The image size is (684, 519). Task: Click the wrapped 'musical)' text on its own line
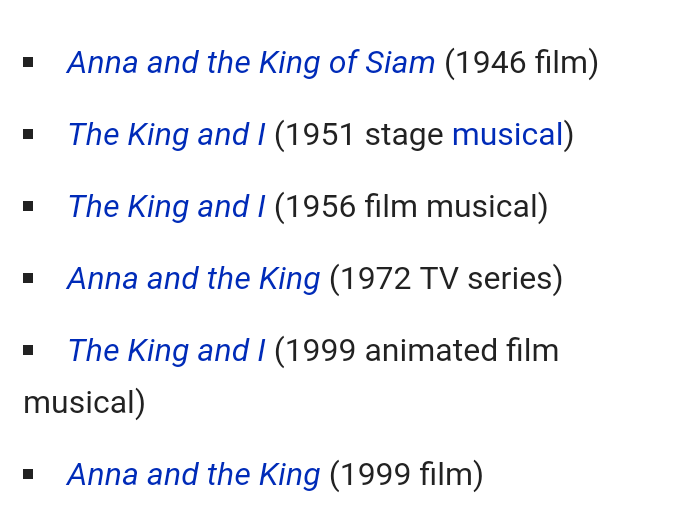pos(84,403)
